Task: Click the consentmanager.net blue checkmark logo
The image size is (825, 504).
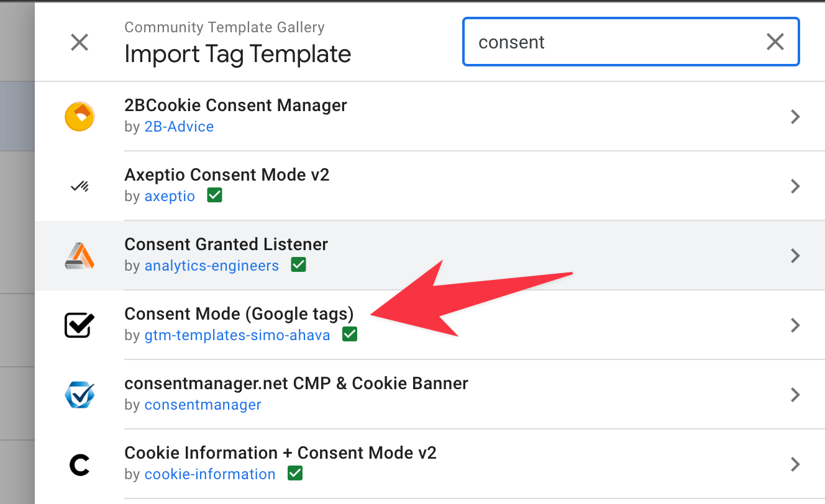Action: pos(80,394)
